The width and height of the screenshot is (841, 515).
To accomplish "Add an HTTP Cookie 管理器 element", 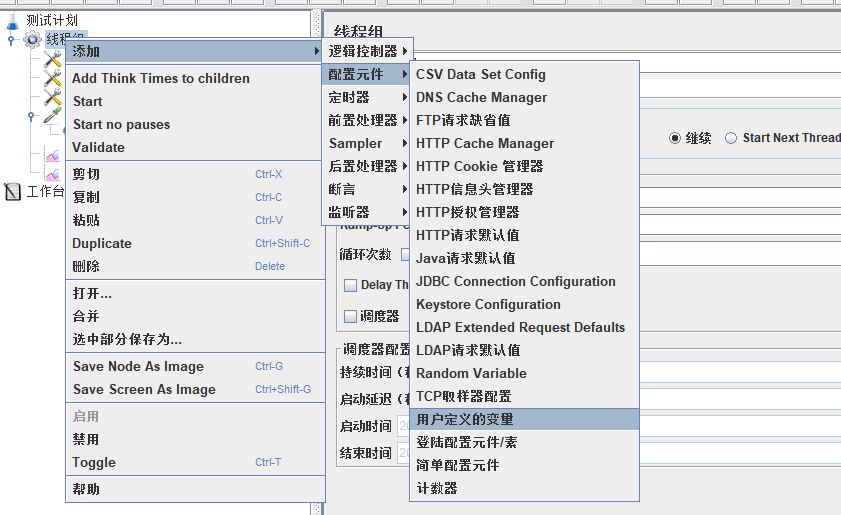I will (479, 166).
